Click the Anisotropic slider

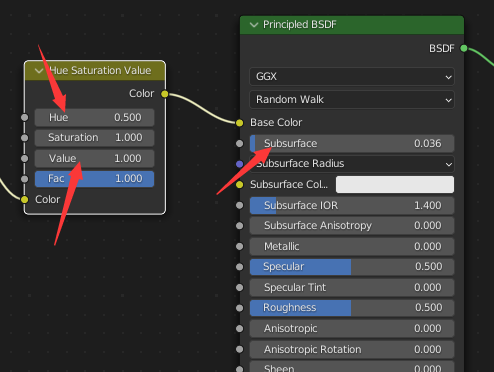click(x=352, y=328)
